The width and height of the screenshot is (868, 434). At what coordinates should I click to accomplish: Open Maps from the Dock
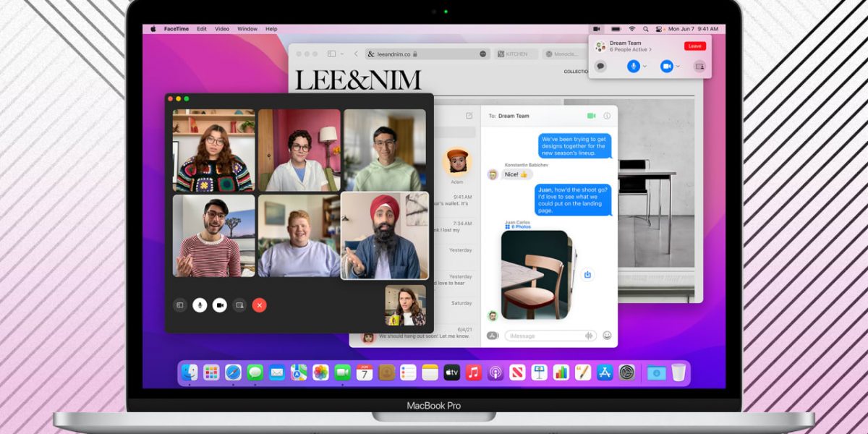pyautogui.click(x=299, y=373)
